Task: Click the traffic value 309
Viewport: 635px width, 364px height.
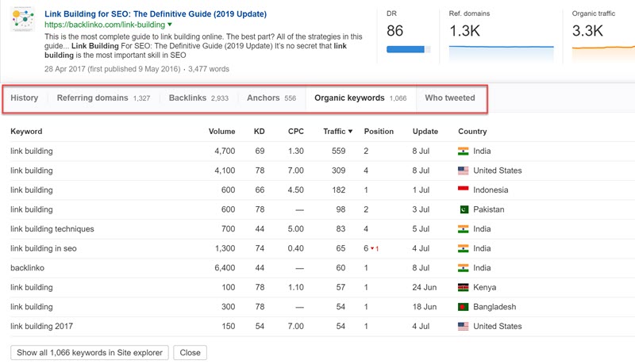Action: coord(339,171)
